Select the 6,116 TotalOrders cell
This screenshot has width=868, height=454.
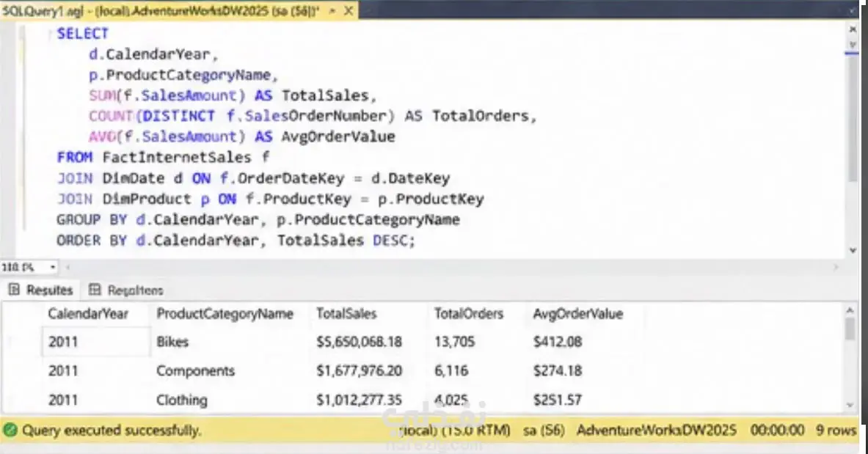coord(451,370)
